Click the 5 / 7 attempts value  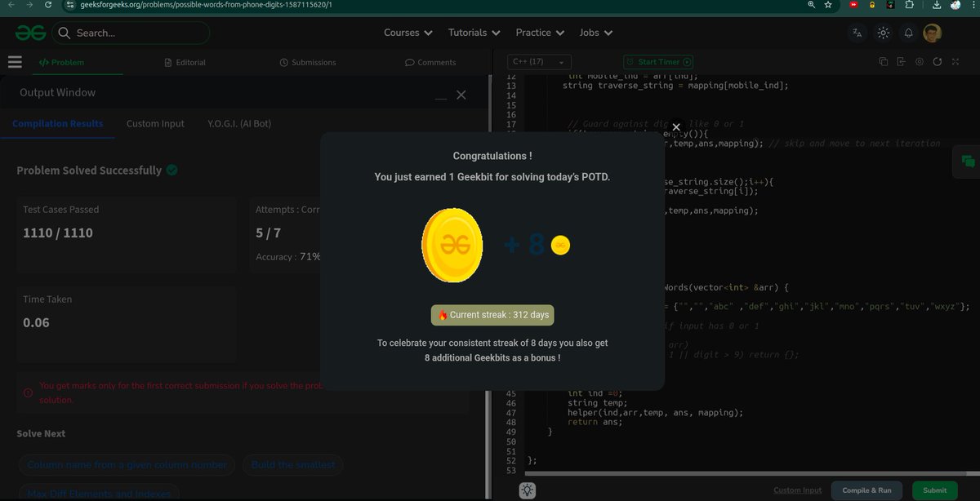(x=268, y=233)
